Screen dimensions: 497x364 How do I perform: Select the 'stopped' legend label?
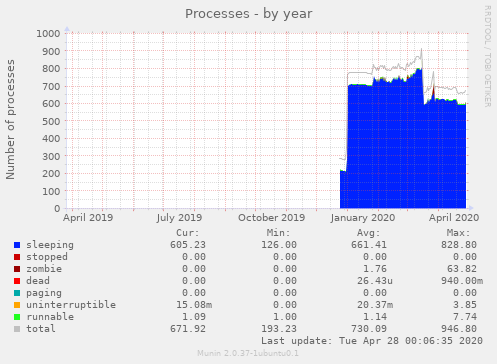coord(47,257)
